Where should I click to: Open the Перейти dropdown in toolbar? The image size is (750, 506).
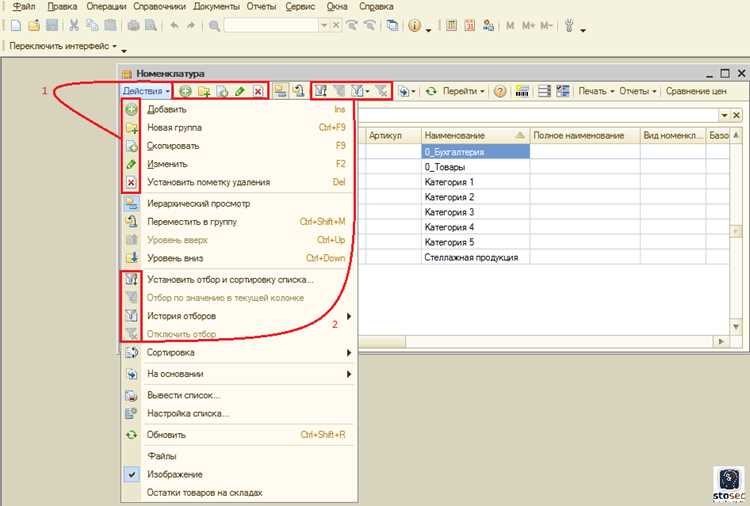coord(463,91)
